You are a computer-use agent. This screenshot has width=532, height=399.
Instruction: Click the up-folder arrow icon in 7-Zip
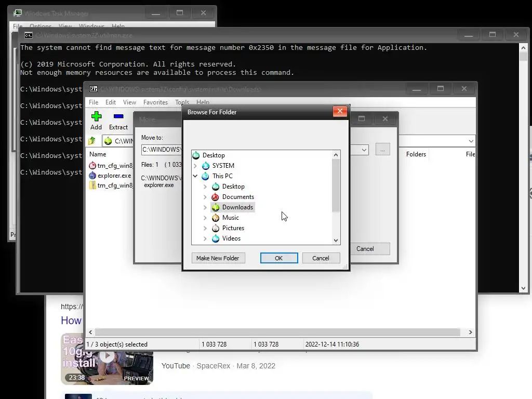[92, 141]
